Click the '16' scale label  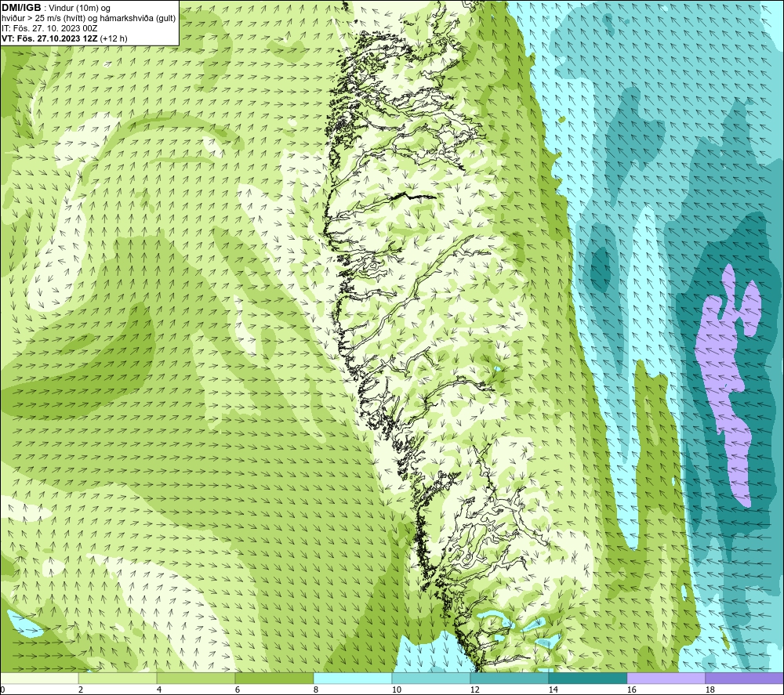click(x=631, y=690)
